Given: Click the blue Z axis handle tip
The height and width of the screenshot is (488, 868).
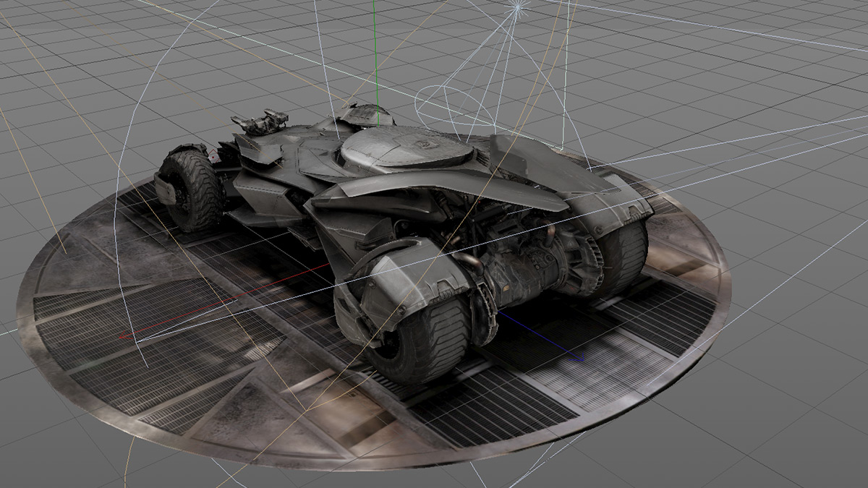Looking at the screenshot, I should coord(582,359).
